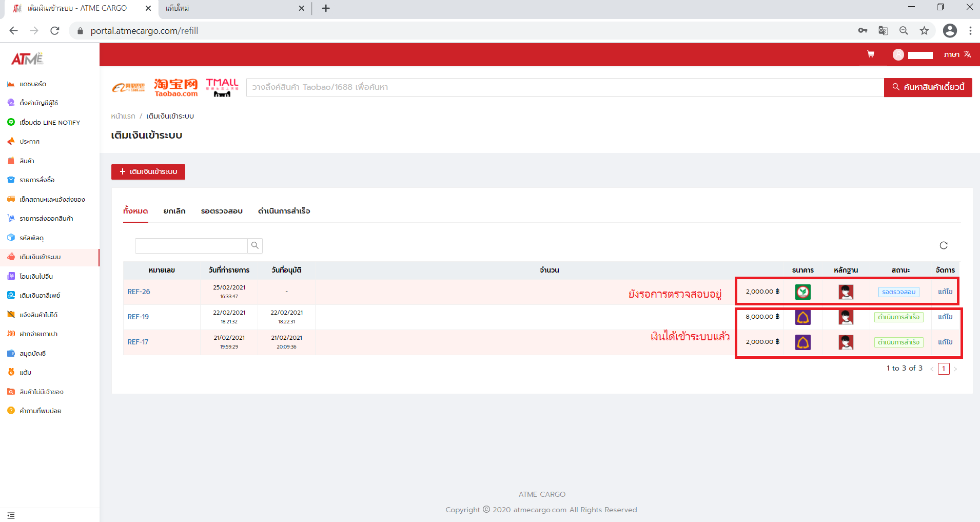The height and width of the screenshot is (522, 980).
Task: Click แก้ไข for the REF-19 row
Action: coord(945,317)
